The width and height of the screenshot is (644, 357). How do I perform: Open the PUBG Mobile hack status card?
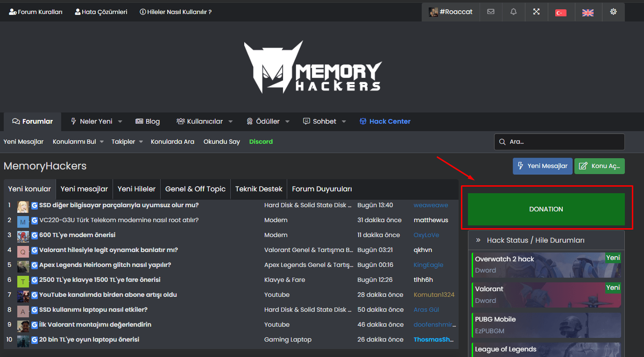click(546, 325)
